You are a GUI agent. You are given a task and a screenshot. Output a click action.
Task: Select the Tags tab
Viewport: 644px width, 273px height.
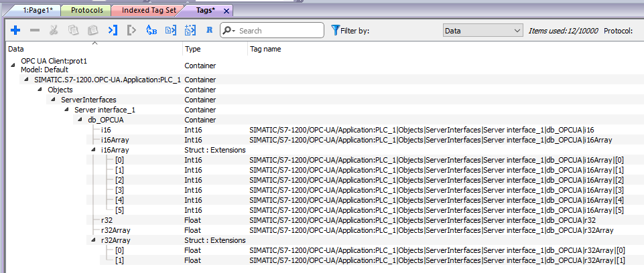click(206, 10)
